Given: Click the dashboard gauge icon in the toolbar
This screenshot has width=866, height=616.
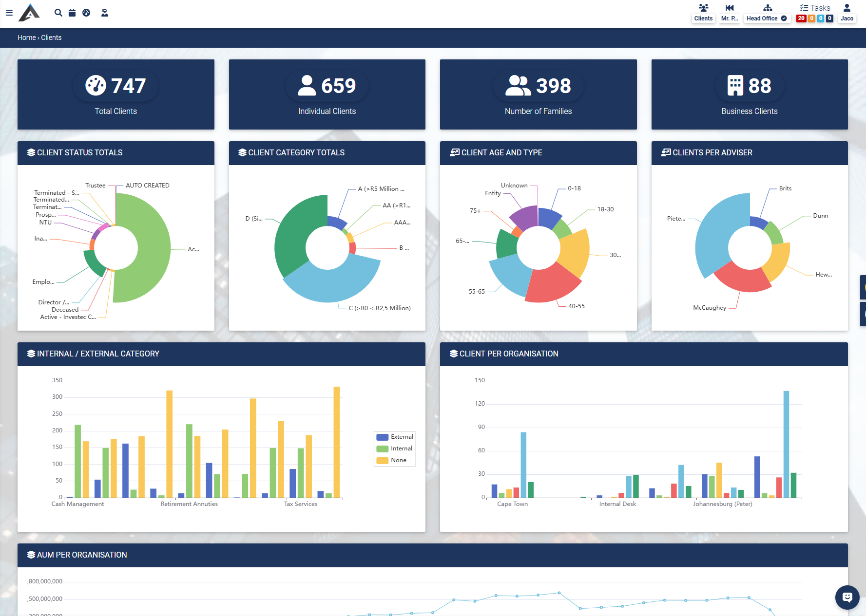Looking at the screenshot, I should pos(86,13).
